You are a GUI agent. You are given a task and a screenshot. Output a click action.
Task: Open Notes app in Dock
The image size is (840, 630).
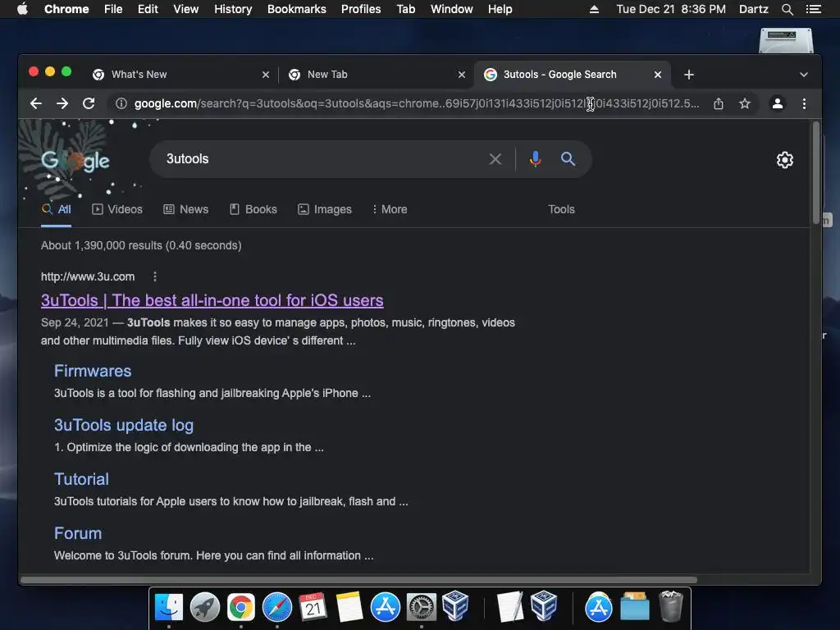(x=349, y=607)
